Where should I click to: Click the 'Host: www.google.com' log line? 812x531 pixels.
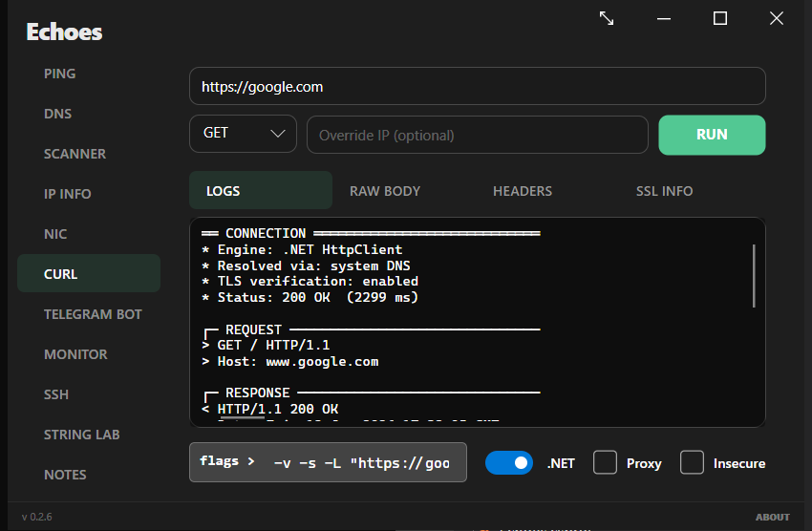tap(290, 361)
